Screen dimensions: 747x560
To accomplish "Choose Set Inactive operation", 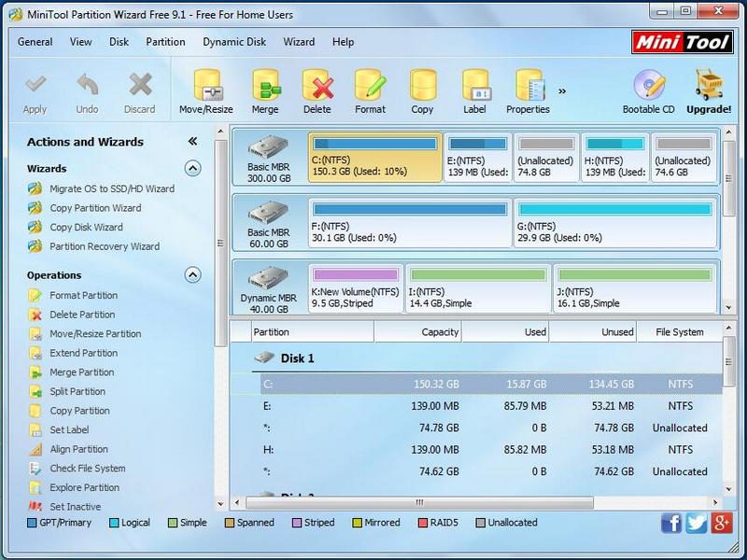I will pyautogui.click(x=64, y=507).
